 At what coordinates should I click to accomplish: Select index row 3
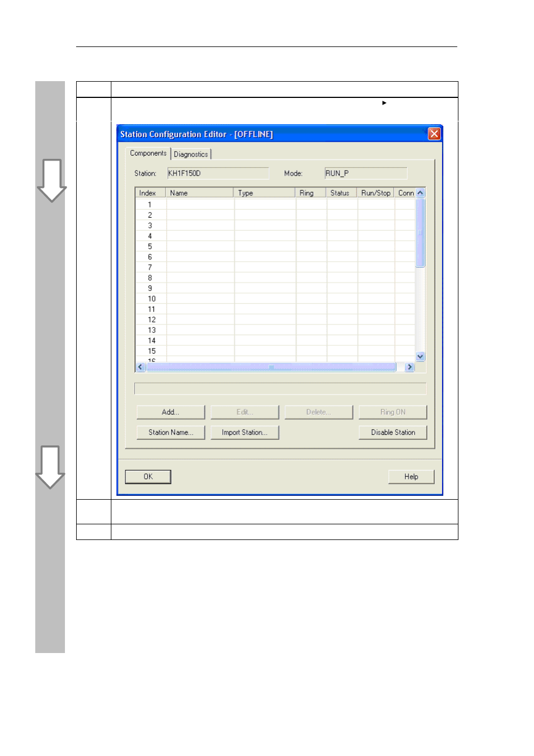[x=275, y=226]
